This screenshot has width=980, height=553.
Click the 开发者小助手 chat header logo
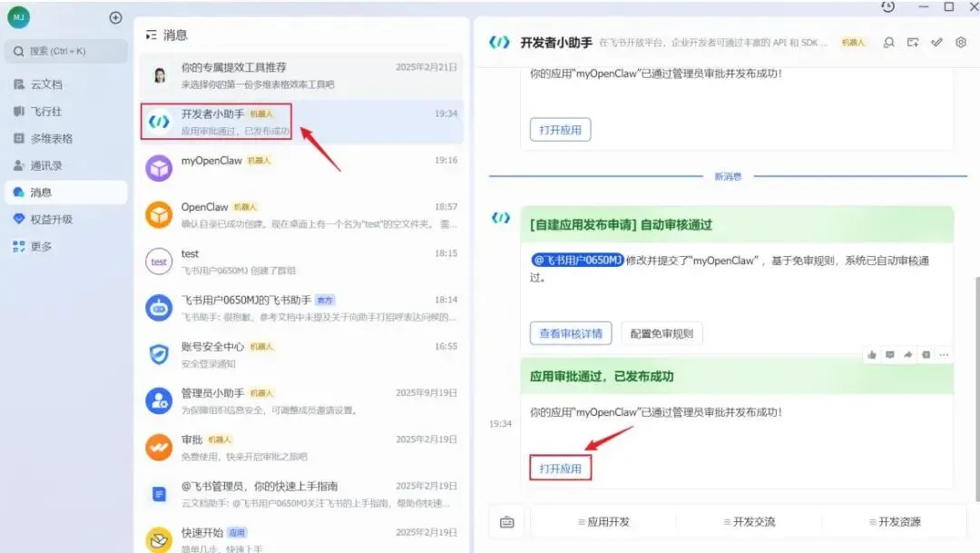[499, 43]
